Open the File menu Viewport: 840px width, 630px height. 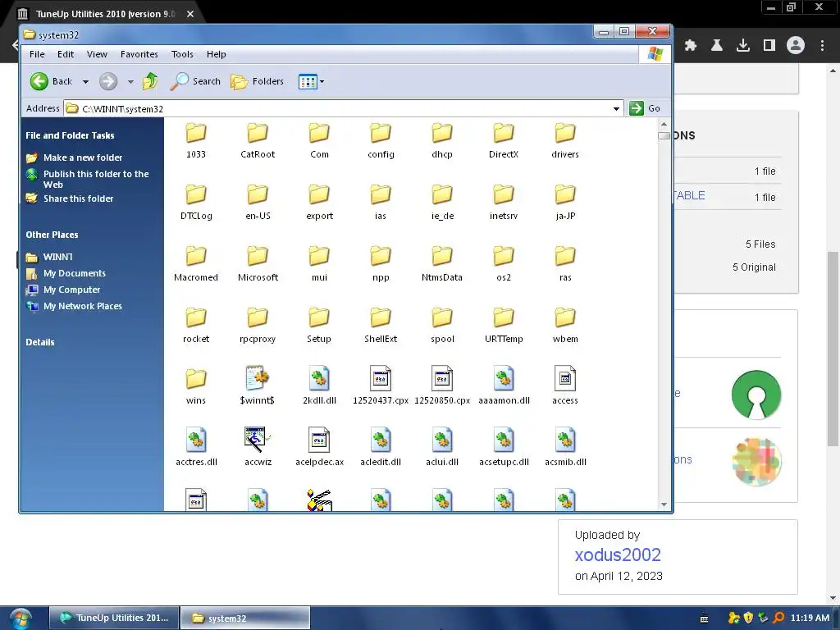tap(37, 54)
